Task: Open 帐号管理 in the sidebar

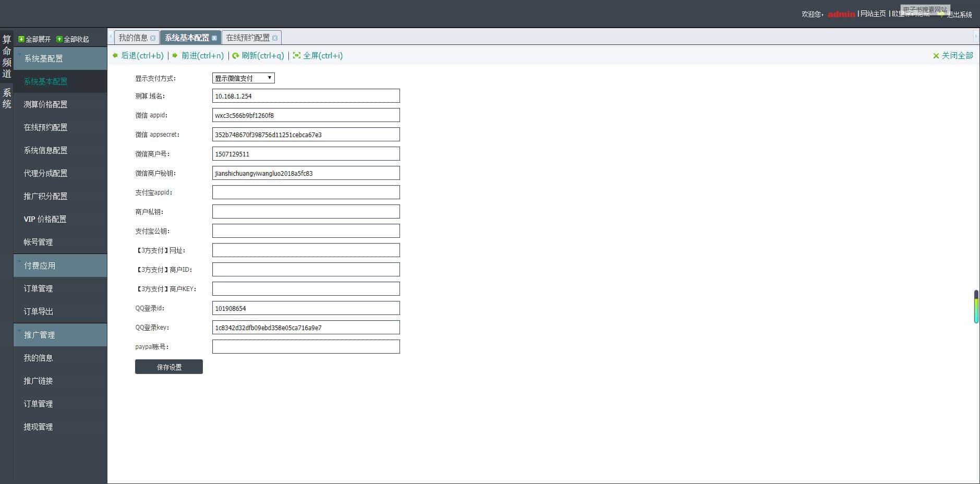Action: point(61,242)
